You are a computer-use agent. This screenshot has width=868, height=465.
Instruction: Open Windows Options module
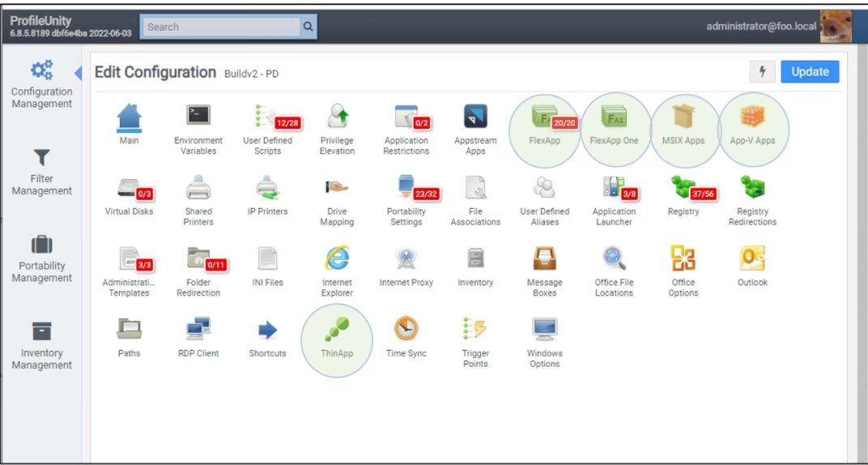(545, 342)
